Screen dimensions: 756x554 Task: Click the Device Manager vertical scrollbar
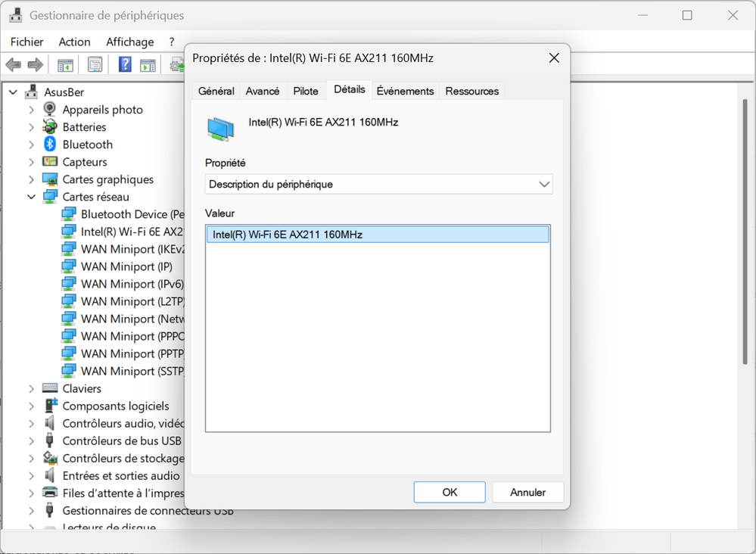(x=745, y=232)
